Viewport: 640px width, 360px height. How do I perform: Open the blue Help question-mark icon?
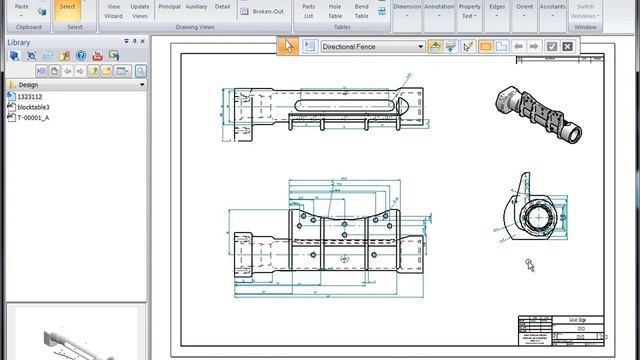pos(81,56)
